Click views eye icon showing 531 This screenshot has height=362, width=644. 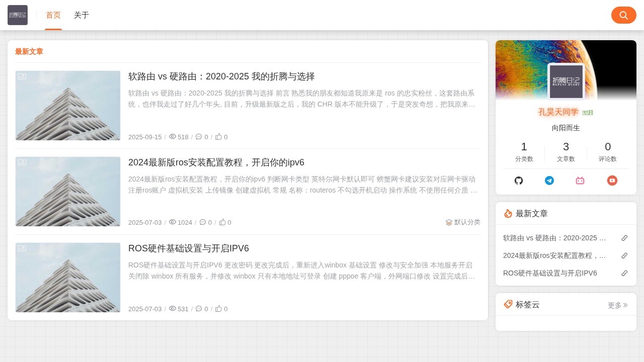click(173, 309)
